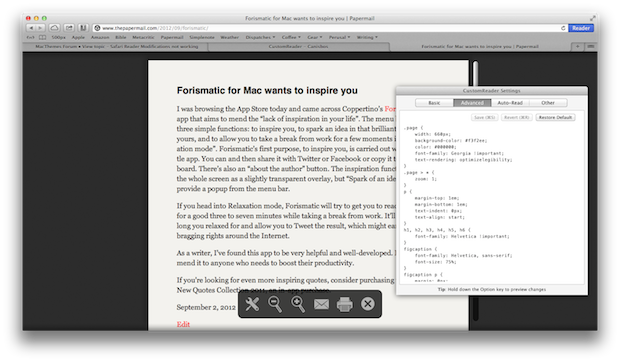Viewport: 620px width, 362px height.
Task: Switch to the Basic settings tab
Action: (x=434, y=103)
